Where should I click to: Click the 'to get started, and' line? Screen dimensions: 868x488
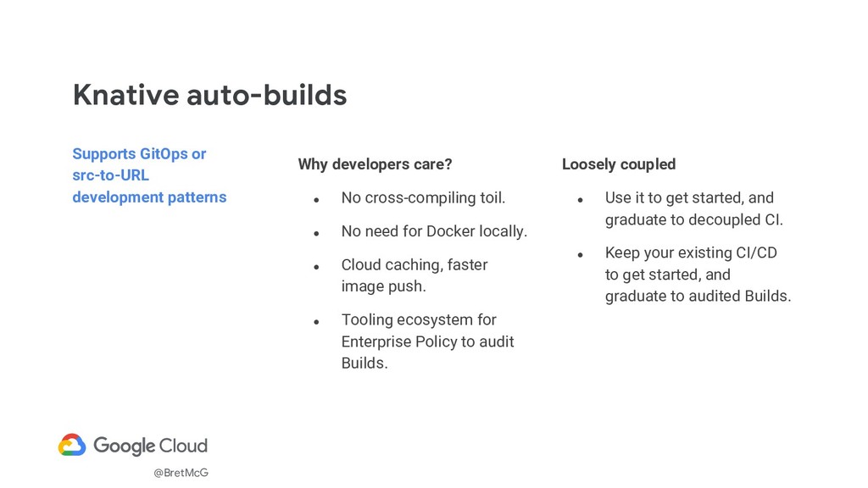pos(668,275)
